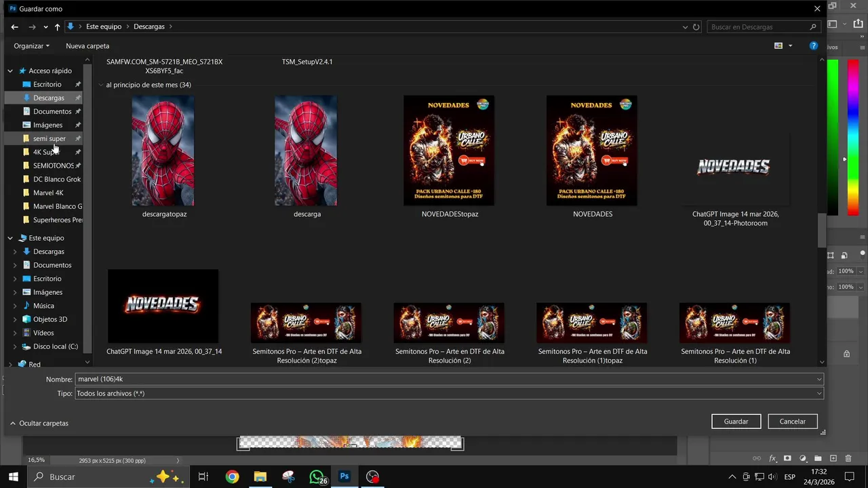Click the Cancelar button
868x488 pixels.
click(792, 422)
